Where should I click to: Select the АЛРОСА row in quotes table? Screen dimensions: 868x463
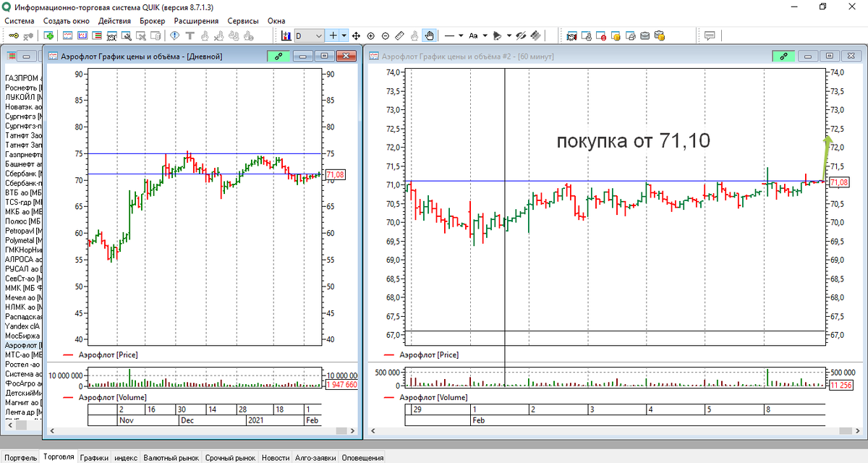tap(23, 258)
